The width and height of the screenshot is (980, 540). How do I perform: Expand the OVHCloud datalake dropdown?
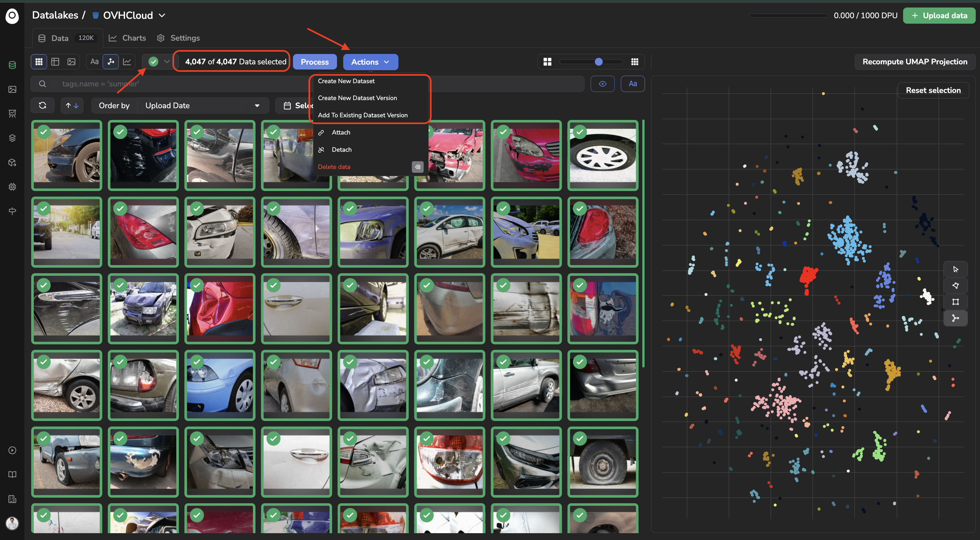coord(162,15)
